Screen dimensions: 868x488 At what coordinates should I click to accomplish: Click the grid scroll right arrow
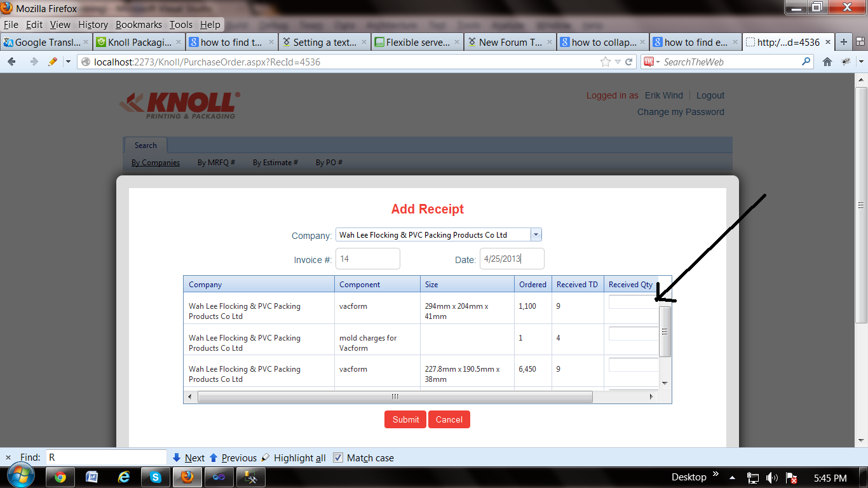[x=651, y=396]
